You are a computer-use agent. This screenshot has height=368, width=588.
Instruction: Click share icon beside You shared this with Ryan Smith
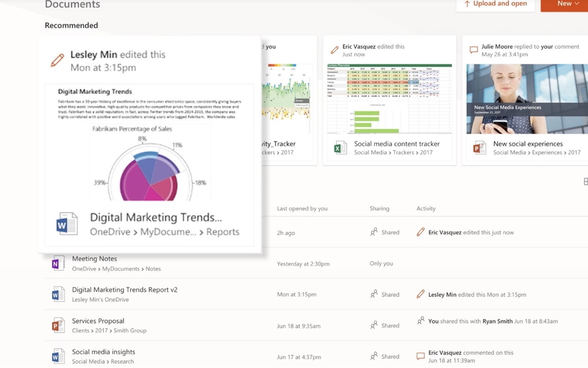pos(420,321)
